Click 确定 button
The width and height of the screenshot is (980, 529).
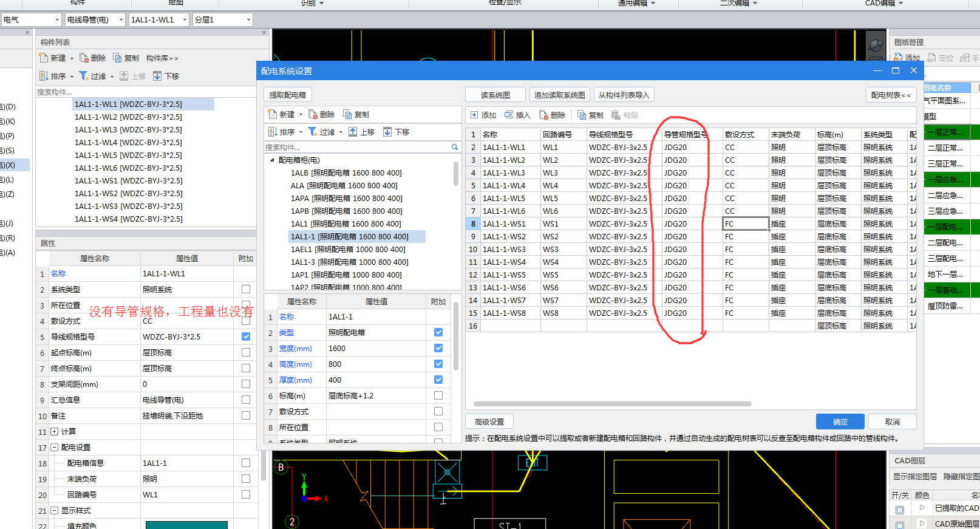coord(840,421)
